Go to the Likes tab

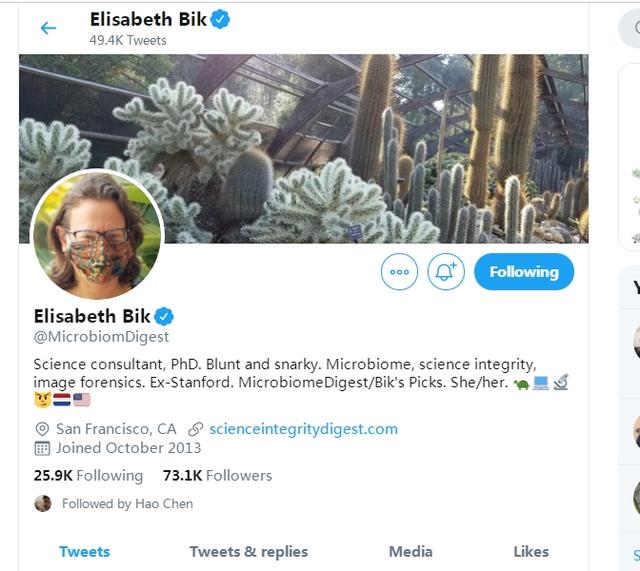pyautogui.click(x=531, y=551)
